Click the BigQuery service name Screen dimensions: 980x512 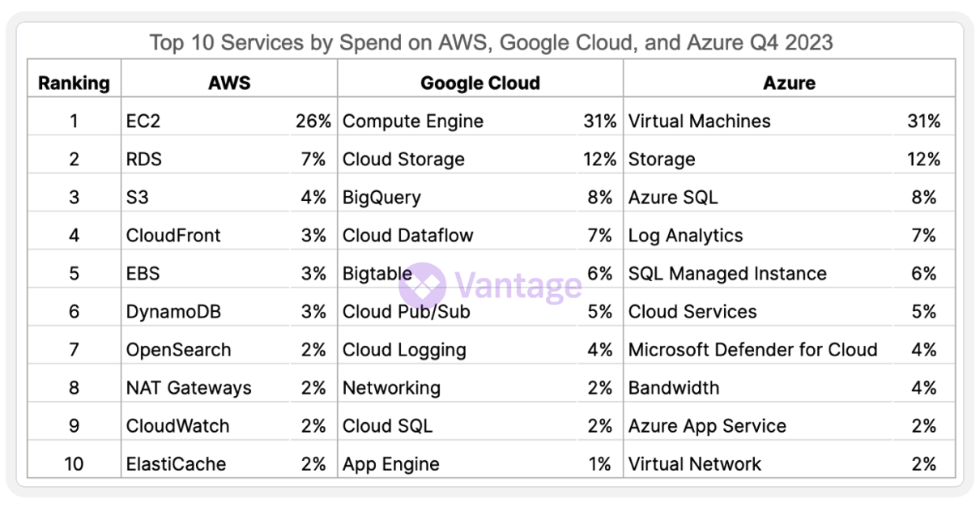(381, 198)
